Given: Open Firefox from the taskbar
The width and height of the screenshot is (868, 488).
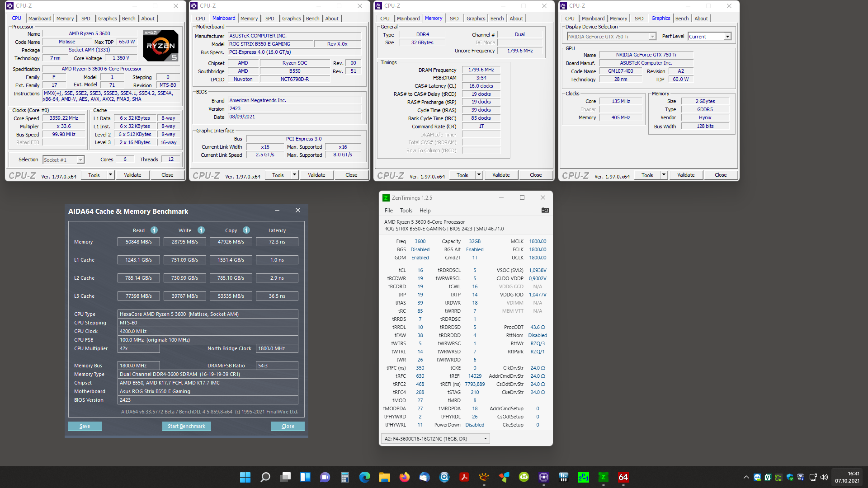Looking at the screenshot, I should 404,477.
